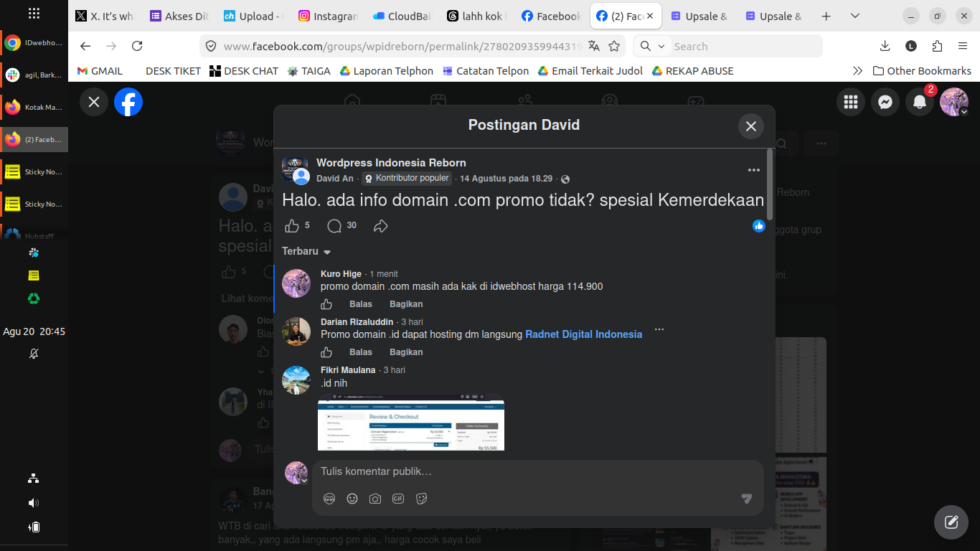
Task: Close the post view with the X beside the Facebook logo
Action: [94, 102]
